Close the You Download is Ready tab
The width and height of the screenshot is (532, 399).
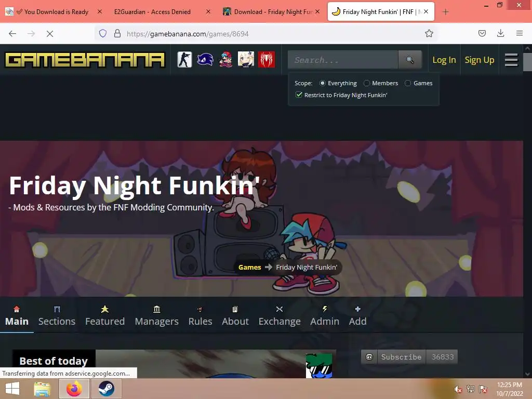pyautogui.click(x=100, y=12)
